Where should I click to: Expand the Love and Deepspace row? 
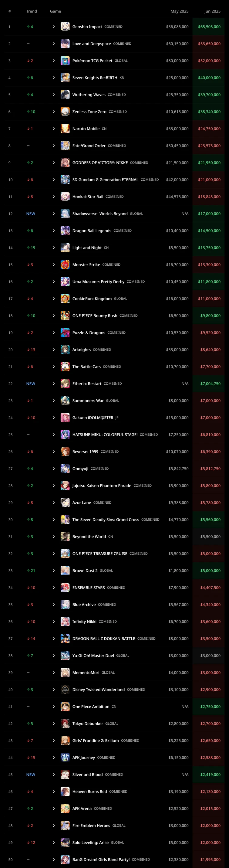click(x=54, y=44)
